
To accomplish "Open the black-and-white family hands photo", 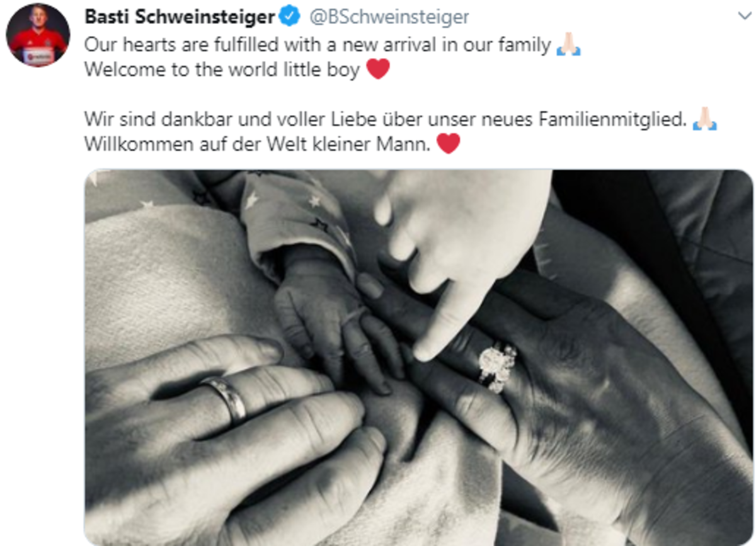I will point(418,357).
